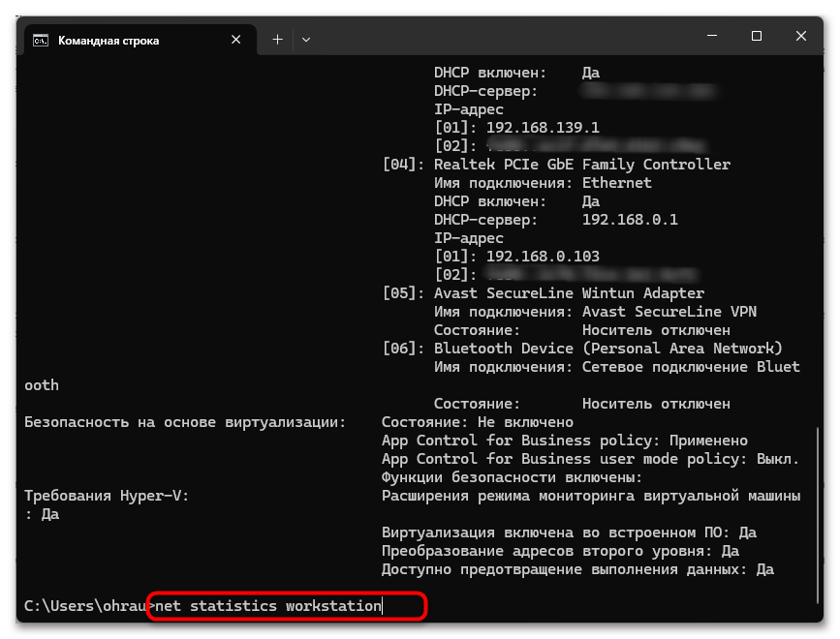Minimize the terminal window
This screenshot has height=639, width=840.
712,36
